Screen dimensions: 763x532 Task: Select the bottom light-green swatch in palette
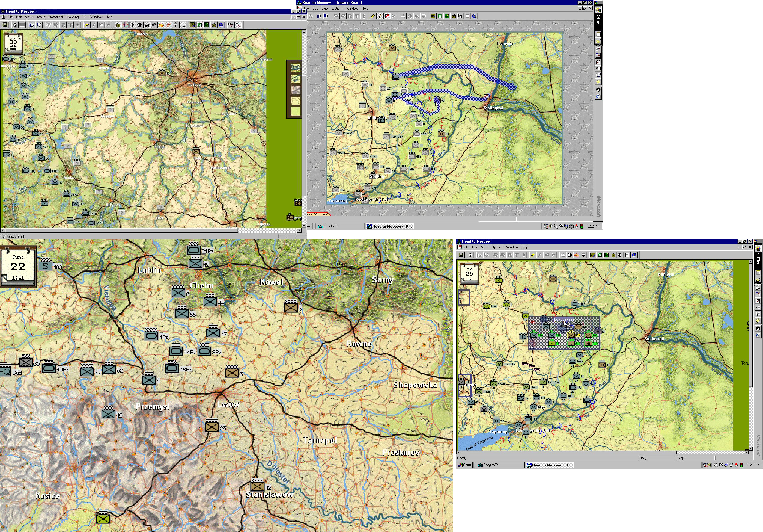(x=295, y=111)
